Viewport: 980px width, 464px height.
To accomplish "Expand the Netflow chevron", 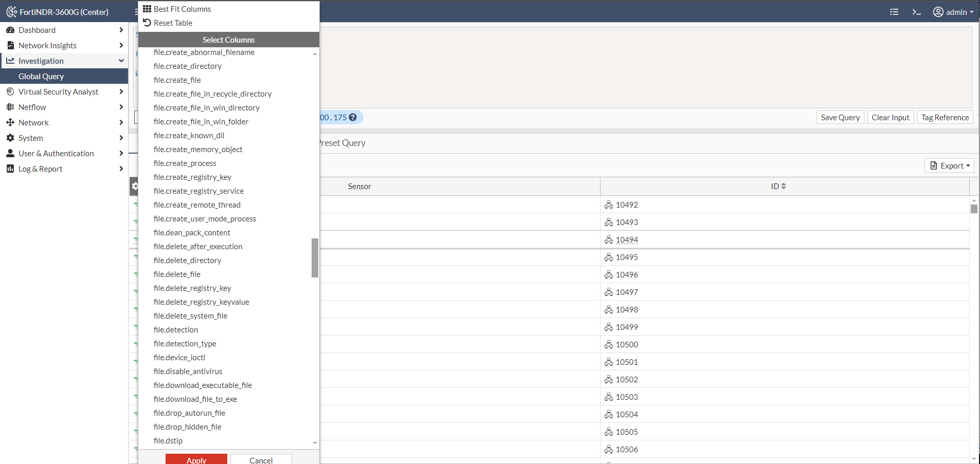I will coord(121,107).
